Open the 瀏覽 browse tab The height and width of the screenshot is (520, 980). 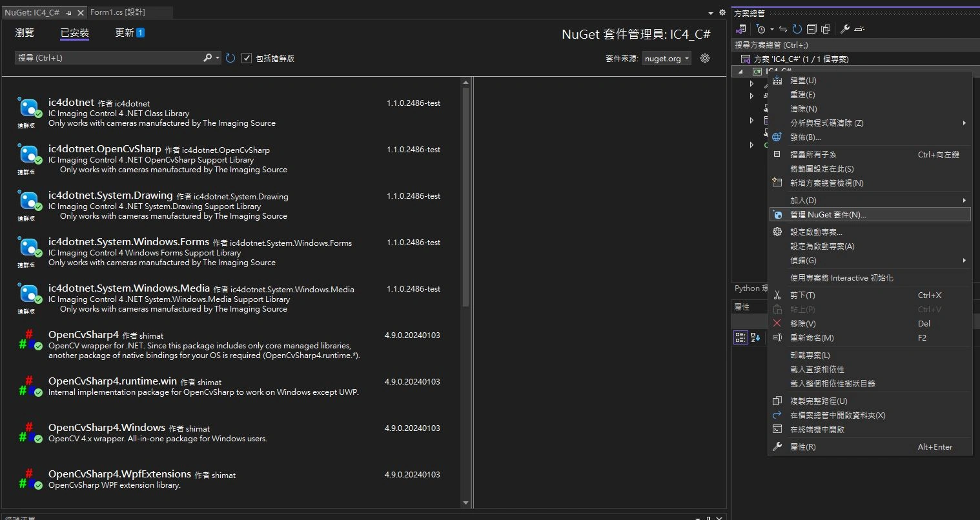[x=25, y=33]
